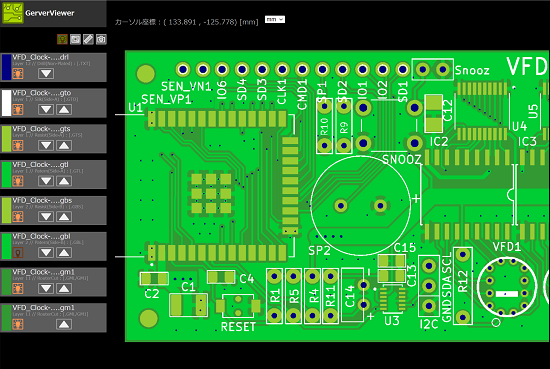The height and width of the screenshot is (369, 550).
Task: Click the camera screenshot icon
Action: pos(101,39)
